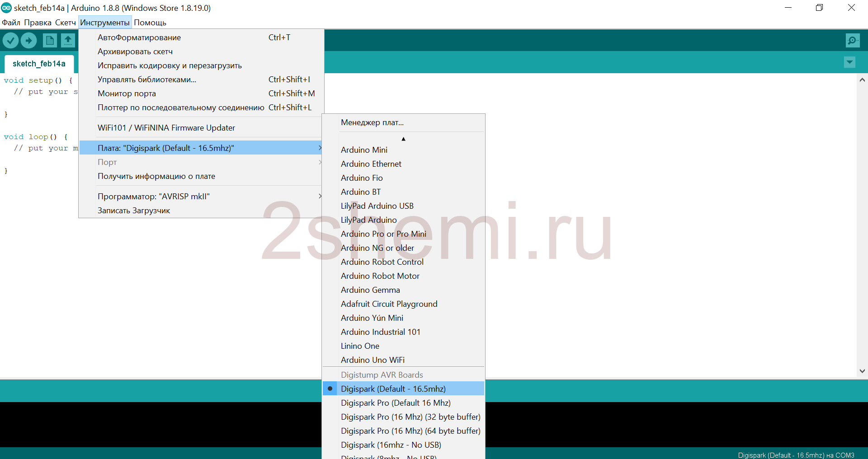868x459 pixels.
Task: Expand the Порт submenu
Action: (x=201, y=162)
